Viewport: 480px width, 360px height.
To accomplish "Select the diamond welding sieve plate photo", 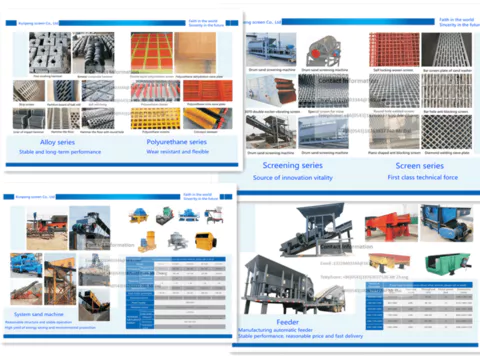I will coord(446,132).
